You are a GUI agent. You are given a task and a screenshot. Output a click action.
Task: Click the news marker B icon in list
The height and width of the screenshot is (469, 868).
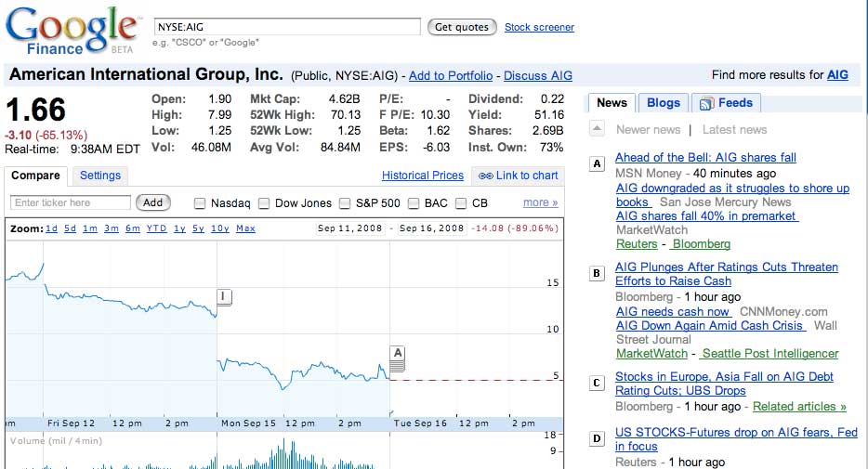click(x=598, y=273)
